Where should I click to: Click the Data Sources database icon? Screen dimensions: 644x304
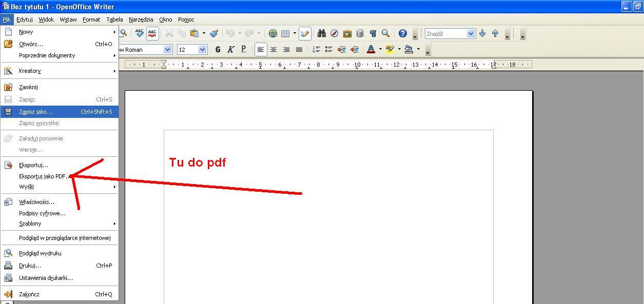tap(360, 33)
